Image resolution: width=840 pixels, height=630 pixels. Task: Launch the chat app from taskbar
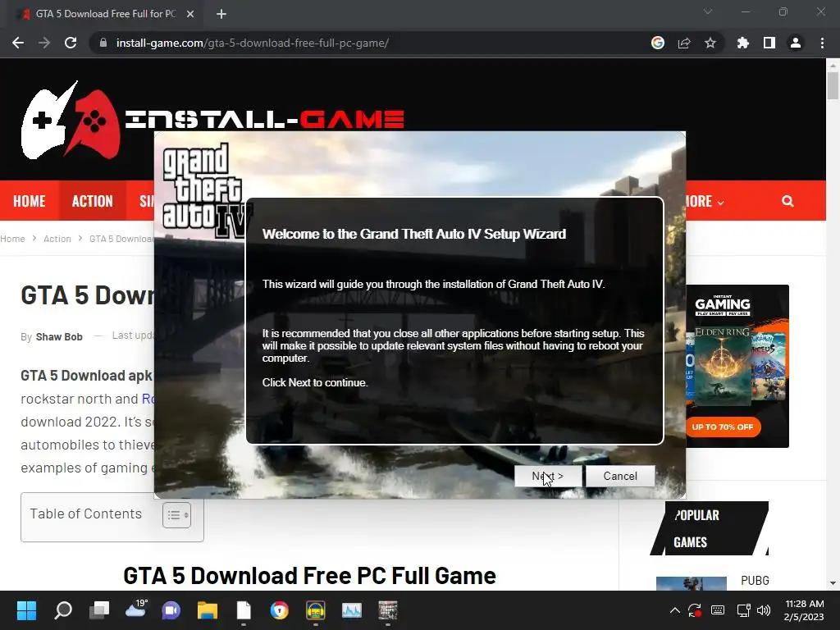(171, 610)
